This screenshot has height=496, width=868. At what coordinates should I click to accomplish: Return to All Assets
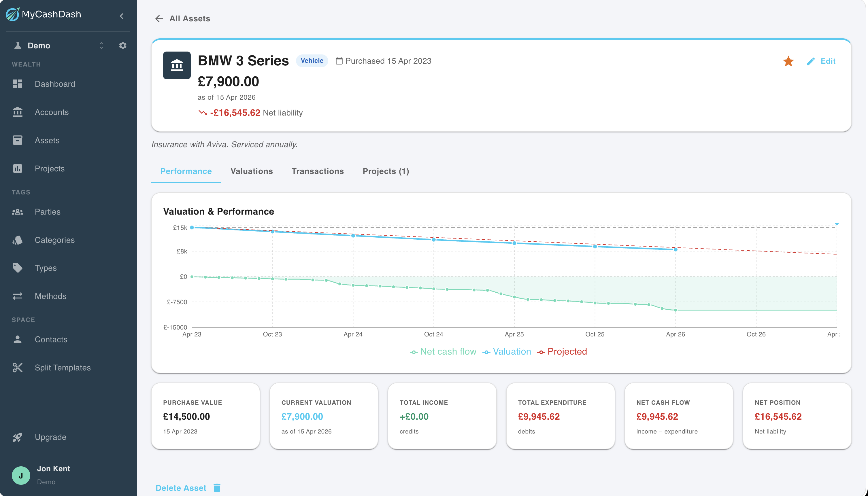[190, 18]
